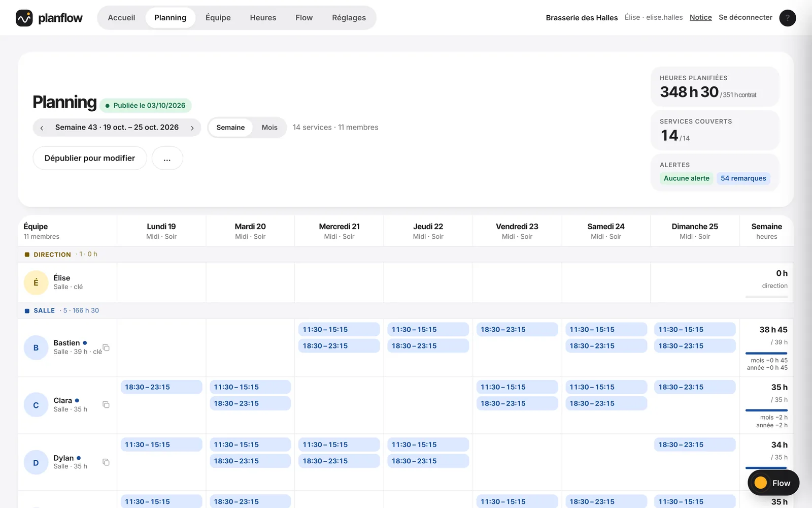The height and width of the screenshot is (508, 812).
Task: Click Dépublier pour modifier button
Action: [x=90, y=158]
